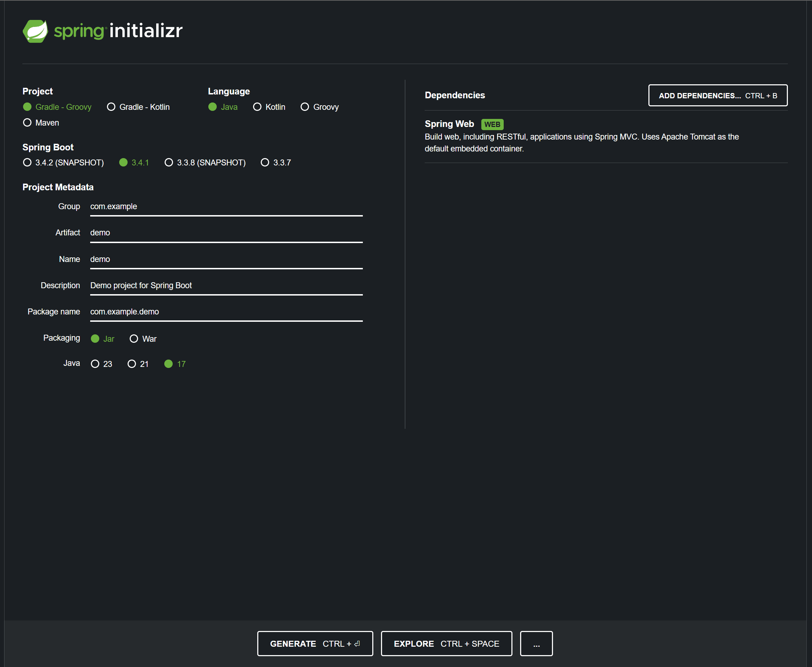Click the Spring leaf logo icon
812x667 pixels.
[x=35, y=31]
